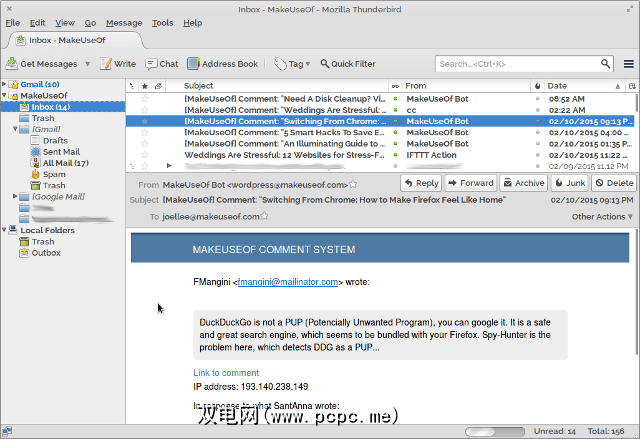Archive the open message
The image size is (640, 439).
524,183
